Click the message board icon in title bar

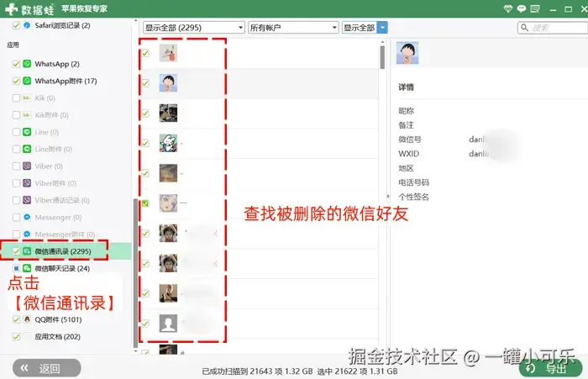coord(535,8)
